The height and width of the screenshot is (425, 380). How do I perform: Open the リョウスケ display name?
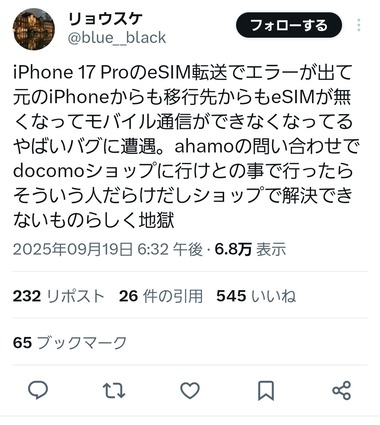(x=105, y=19)
